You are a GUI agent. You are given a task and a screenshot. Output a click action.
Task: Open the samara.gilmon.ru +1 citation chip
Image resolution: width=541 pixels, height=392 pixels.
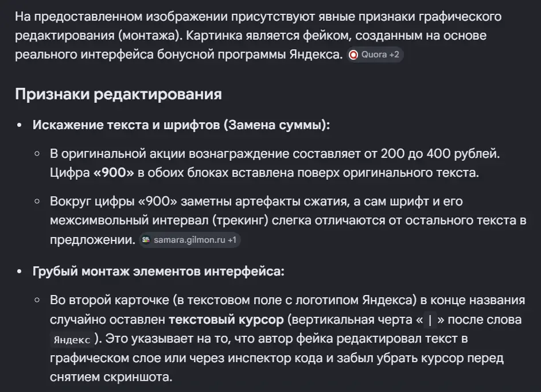coord(190,240)
